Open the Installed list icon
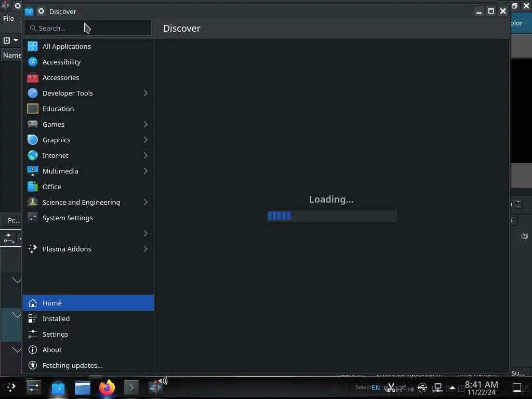The width and height of the screenshot is (532, 399). pyautogui.click(x=33, y=318)
